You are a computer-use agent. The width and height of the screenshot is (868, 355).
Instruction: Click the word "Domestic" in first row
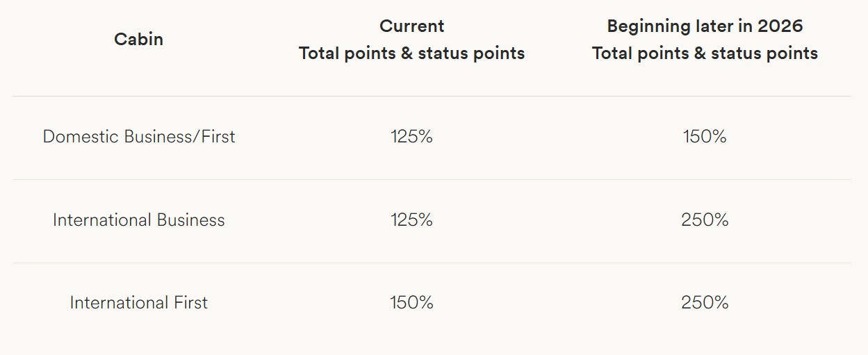(81, 137)
